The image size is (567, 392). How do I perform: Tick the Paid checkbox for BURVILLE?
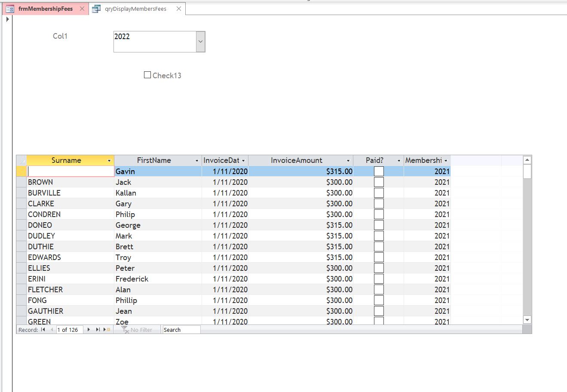pyautogui.click(x=379, y=193)
